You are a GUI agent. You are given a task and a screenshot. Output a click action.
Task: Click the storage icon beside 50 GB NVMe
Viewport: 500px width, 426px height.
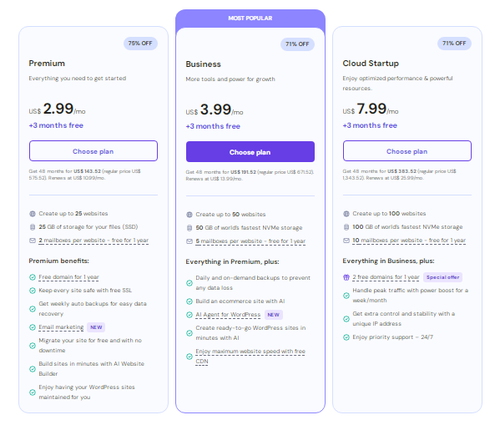click(189, 228)
